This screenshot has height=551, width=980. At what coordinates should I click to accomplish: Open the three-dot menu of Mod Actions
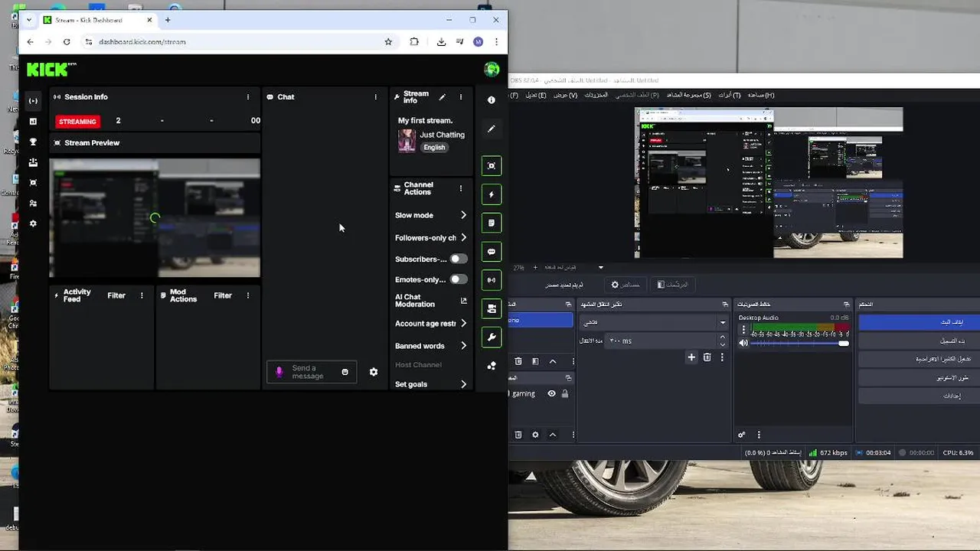pyautogui.click(x=248, y=295)
